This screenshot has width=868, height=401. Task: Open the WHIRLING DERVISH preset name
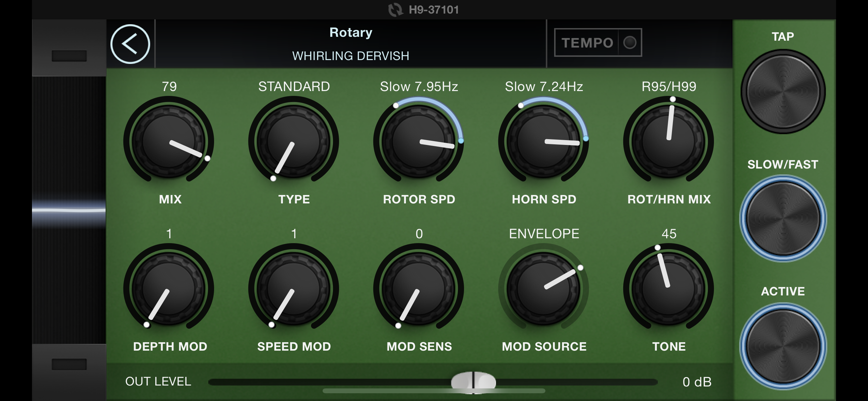point(350,56)
